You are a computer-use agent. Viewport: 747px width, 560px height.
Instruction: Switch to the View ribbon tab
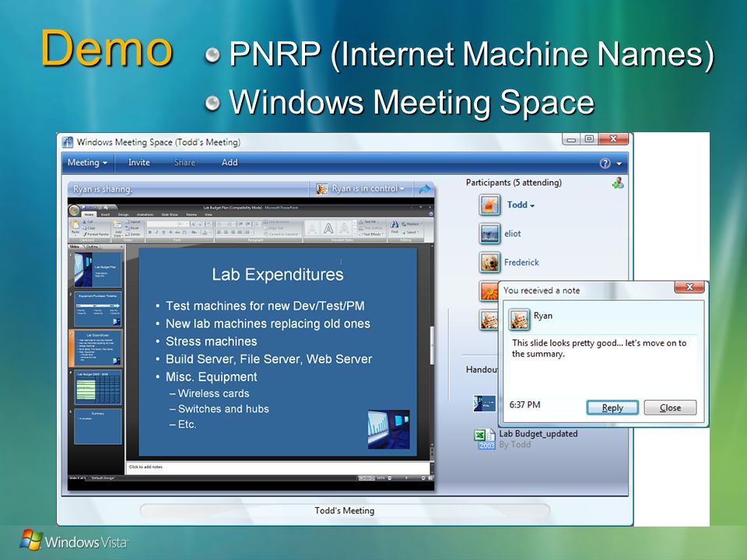209,215
